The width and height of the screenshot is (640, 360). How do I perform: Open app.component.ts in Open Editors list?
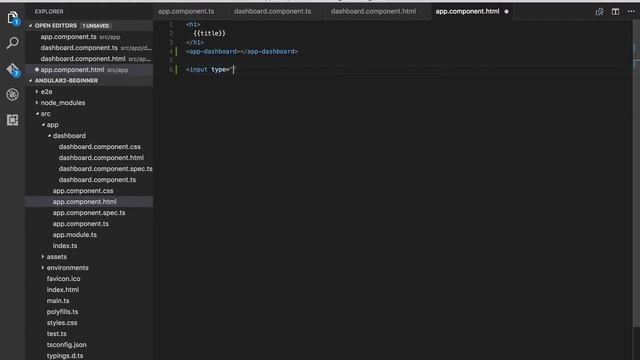tap(89, 37)
